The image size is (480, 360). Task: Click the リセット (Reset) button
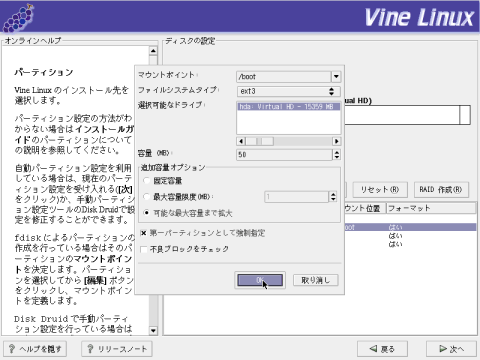380,190
